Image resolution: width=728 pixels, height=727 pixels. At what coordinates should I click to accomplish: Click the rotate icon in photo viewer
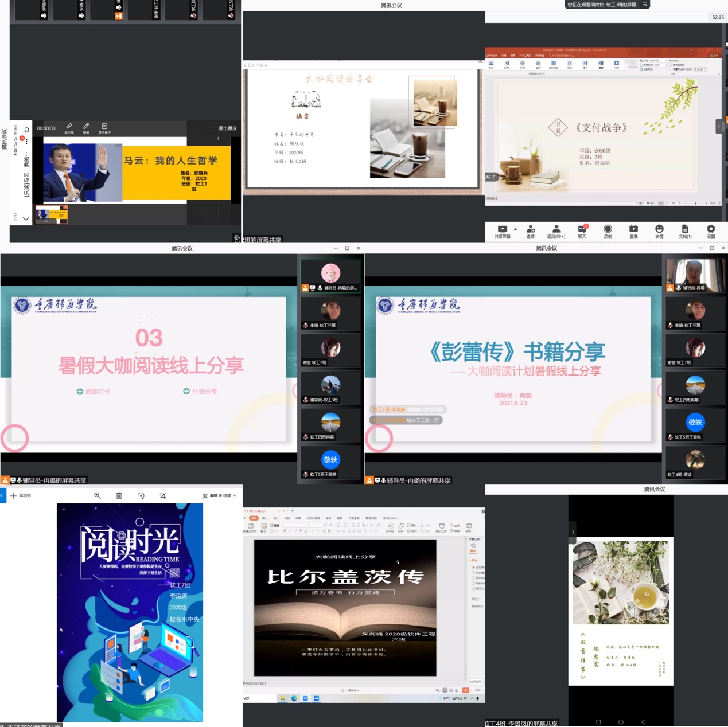pyautogui.click(x=141, y=495)
